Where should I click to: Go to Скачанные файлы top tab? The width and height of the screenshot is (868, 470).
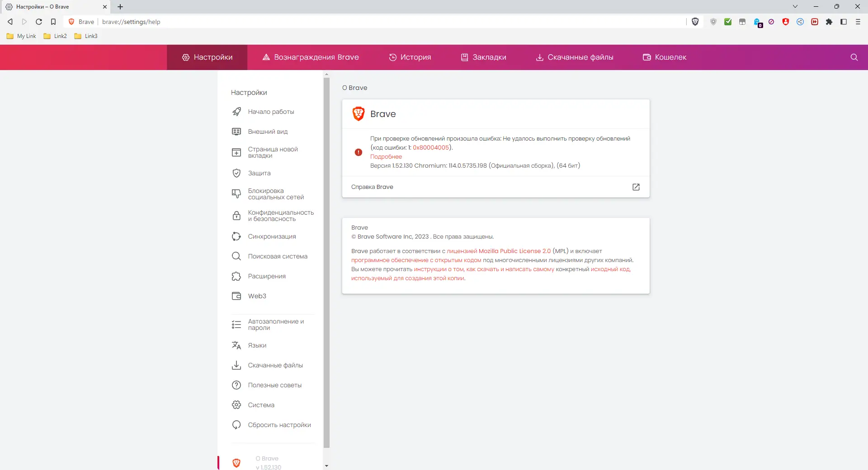[x=574, y=57]
